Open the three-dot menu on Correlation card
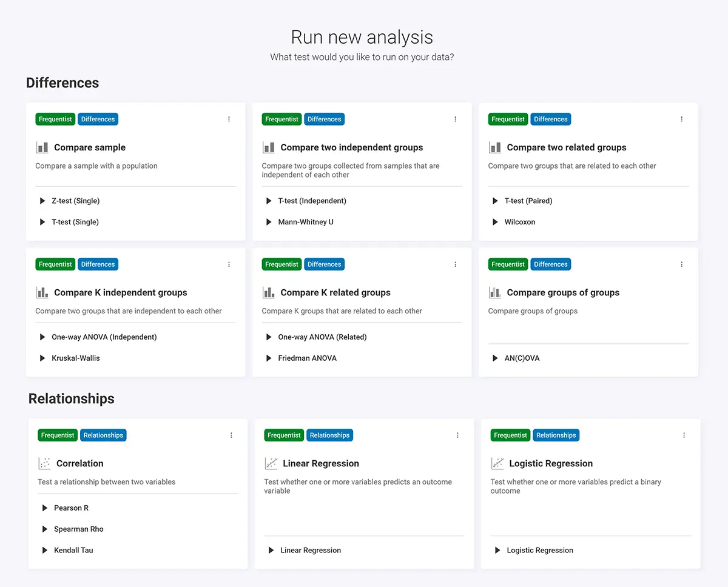This screenshot has height=587, width=728. (x=231, y=435)
